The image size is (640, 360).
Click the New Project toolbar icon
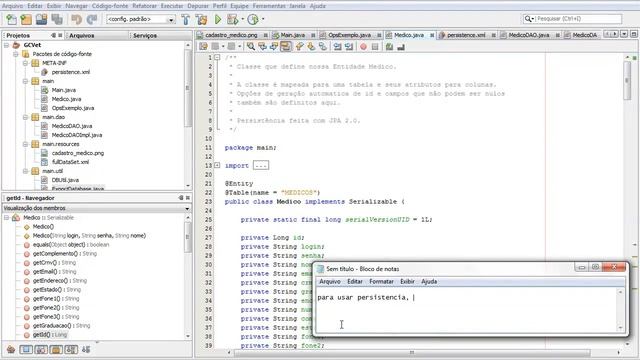26,19
